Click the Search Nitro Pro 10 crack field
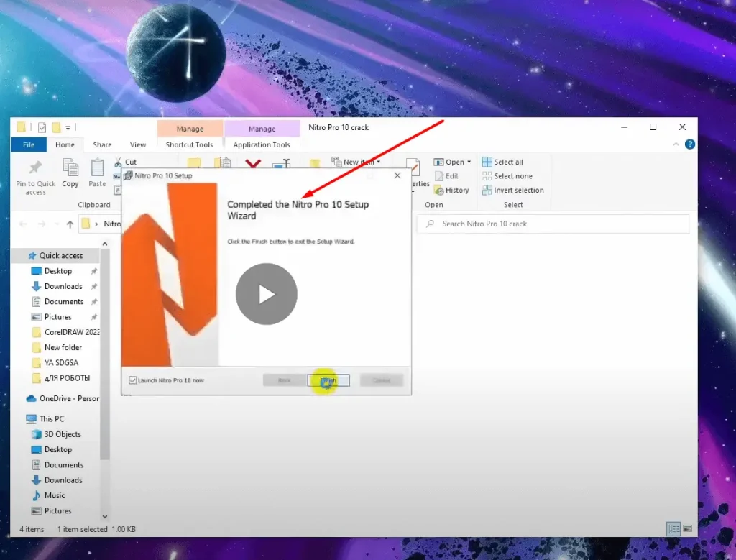Screen dimensions: 736x560 coord(553,224)
